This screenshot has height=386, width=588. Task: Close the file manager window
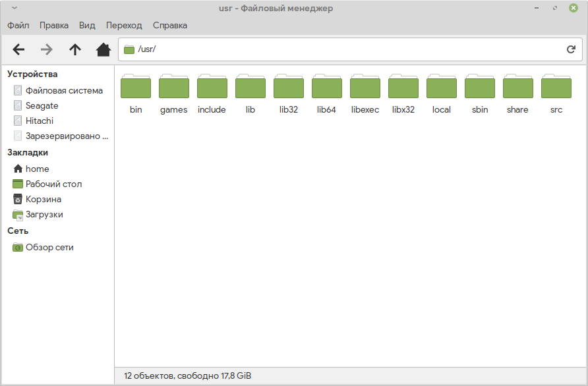click(x=573, y=8)
